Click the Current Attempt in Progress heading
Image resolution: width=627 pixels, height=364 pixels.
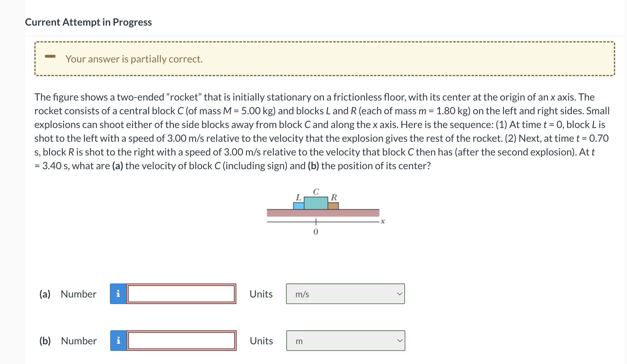point(88,22)
